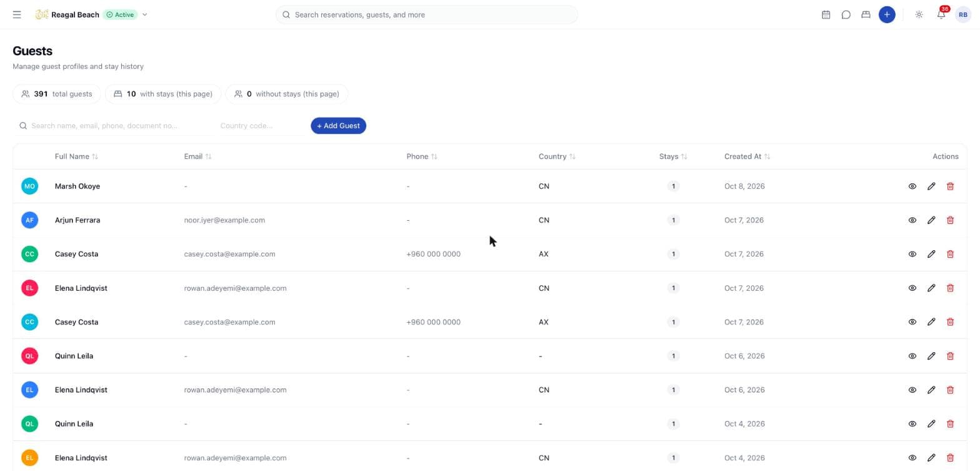View Quinn Leila Oct 6 row eye icon

912,356
